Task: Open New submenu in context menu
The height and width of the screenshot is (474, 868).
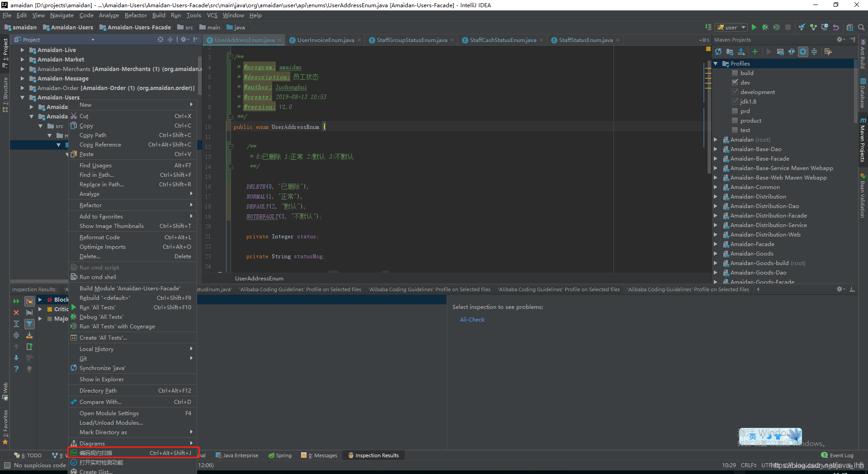Action: pos(132,104)
